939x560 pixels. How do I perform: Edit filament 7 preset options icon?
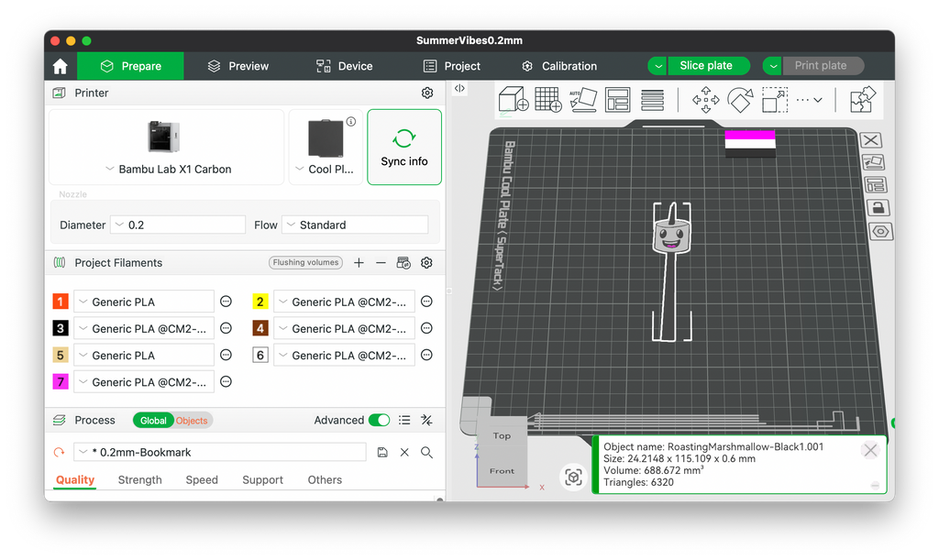(x=226, y=381)
